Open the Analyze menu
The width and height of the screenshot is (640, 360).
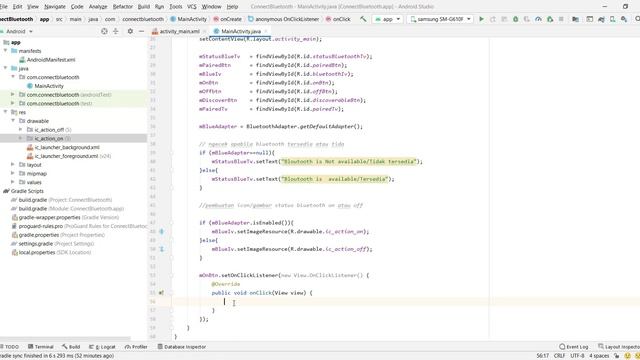(x=98, y=7)
